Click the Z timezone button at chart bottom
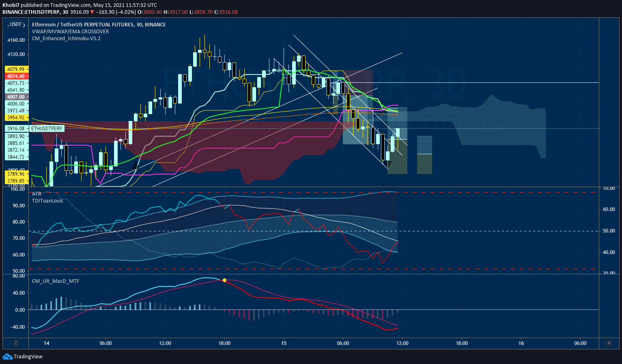 point(16,343)
